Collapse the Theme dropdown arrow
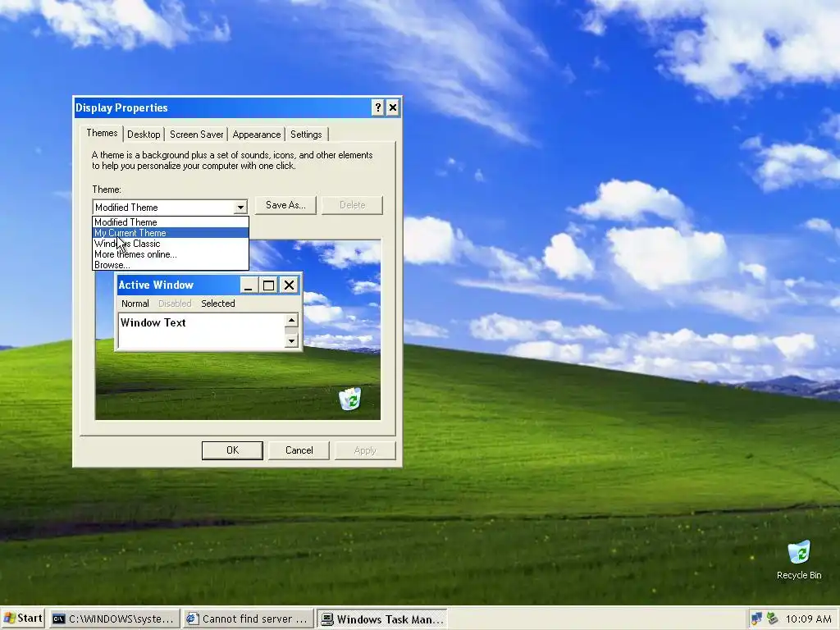Screen dimensions: 840x630 [240, 208]
